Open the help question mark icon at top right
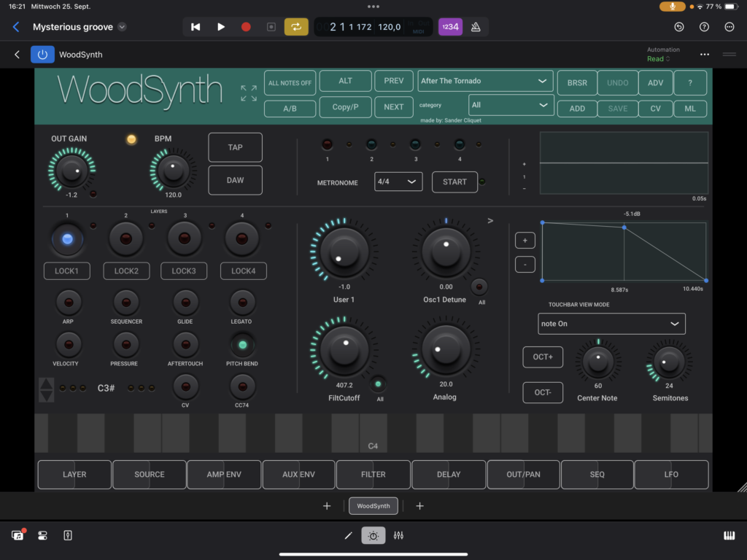Viewport: 747px width, 560px height. tap(704, 27)
